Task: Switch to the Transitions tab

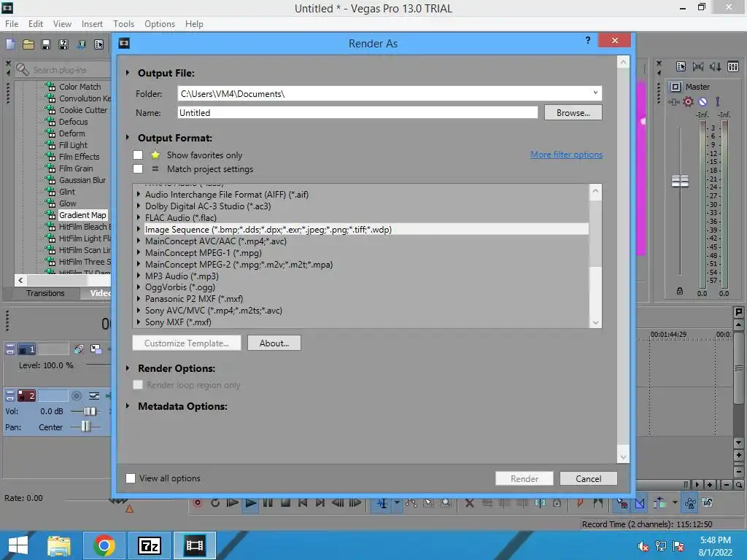Action: [x=45, y=293]
